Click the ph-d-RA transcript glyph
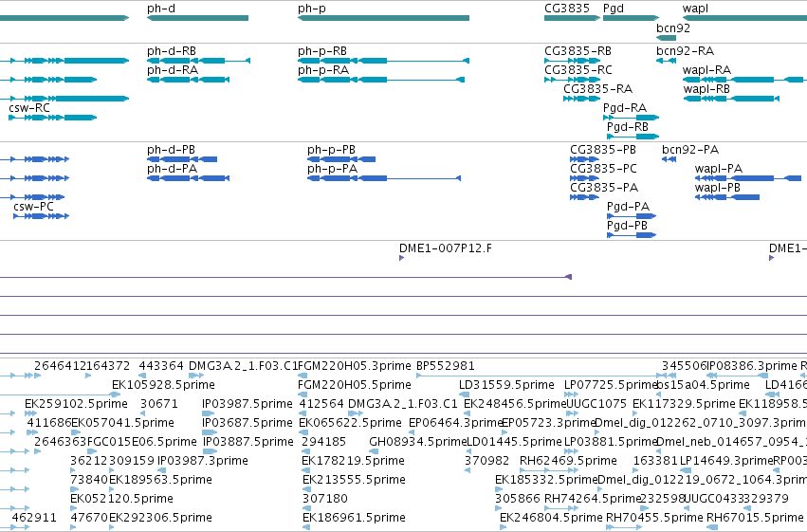Viewport: 807px width, 532px height. tap(189, 80)
